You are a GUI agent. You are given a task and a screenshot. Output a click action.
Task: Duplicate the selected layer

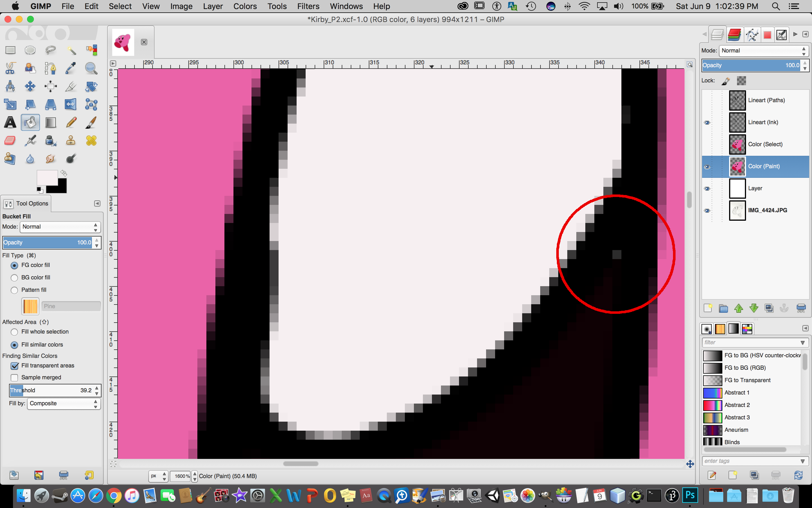click(x=769, y=308)
